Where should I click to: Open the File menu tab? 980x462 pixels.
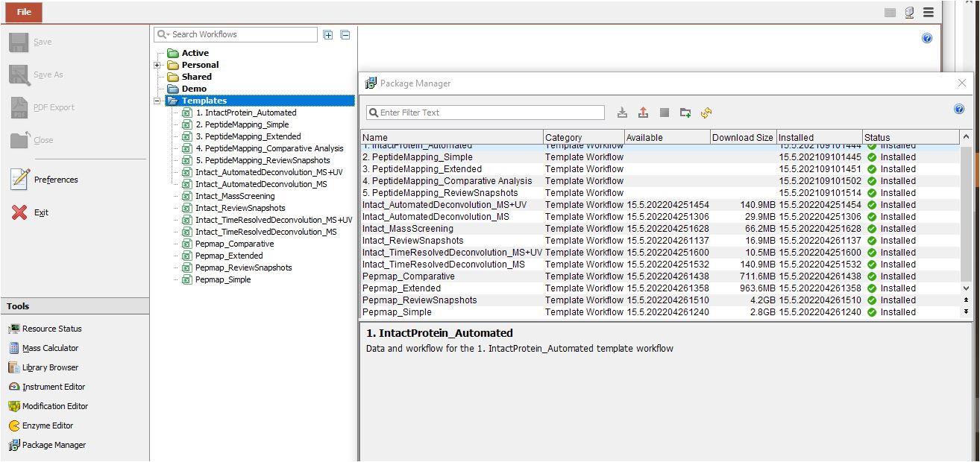click(24, 12)
